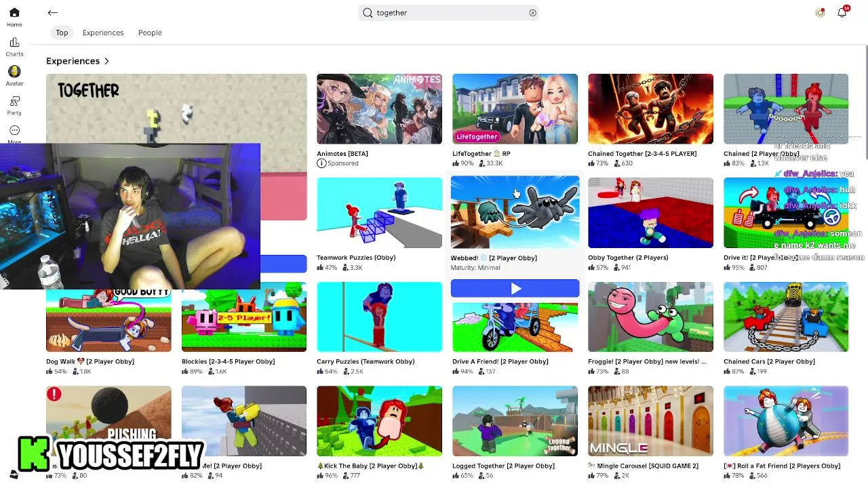Clear the search field

pyautogui.click(x=532, y=13)
